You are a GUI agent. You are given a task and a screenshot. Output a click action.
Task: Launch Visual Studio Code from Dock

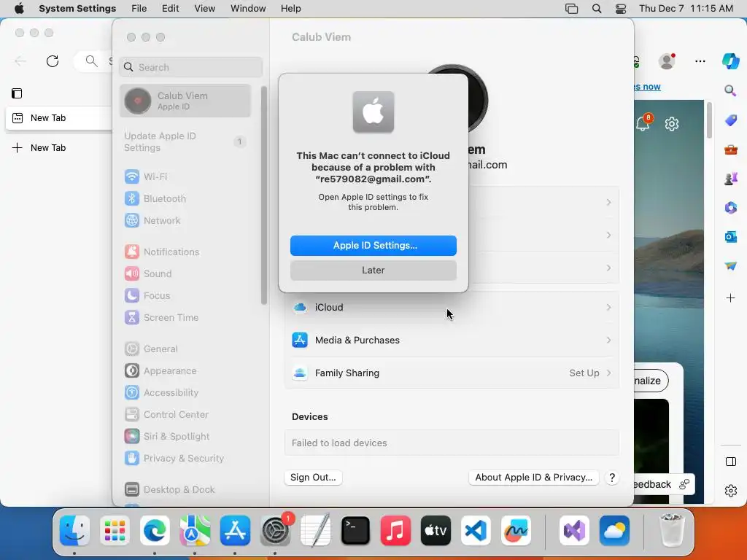tap(476, 530)
